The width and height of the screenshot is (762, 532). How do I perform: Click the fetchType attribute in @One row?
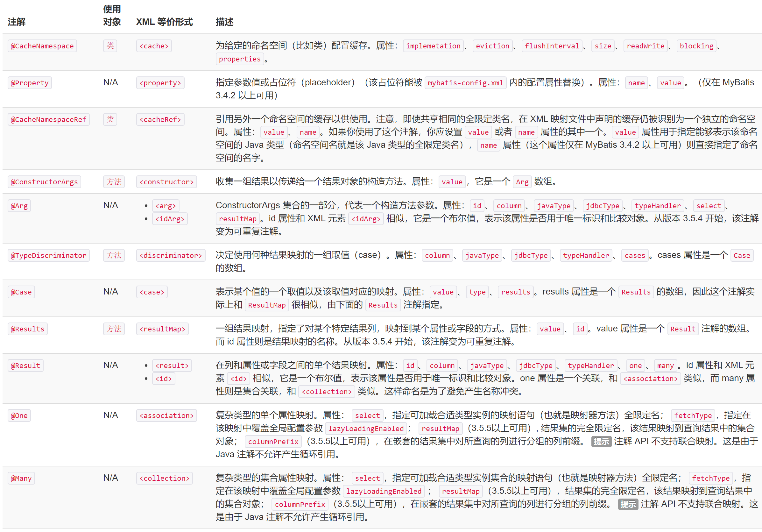click(693, 415)
